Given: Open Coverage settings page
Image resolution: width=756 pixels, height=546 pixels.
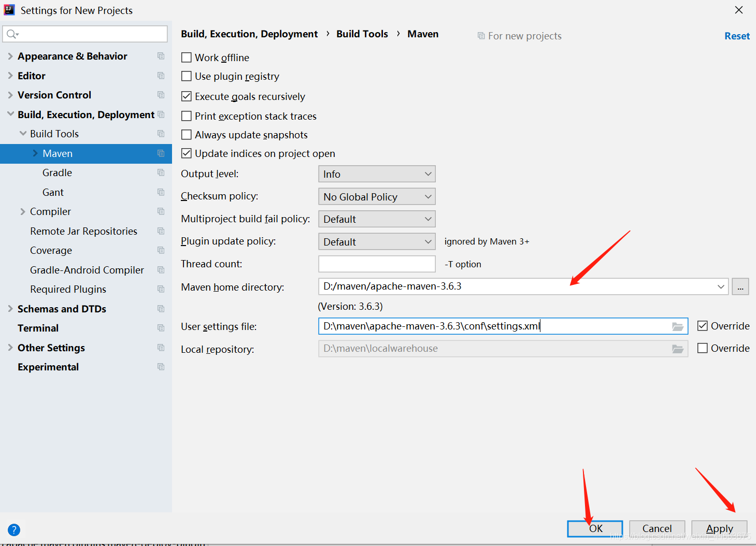Looking at the screenshot, I should pyautogui.click(x=51, y=250).
